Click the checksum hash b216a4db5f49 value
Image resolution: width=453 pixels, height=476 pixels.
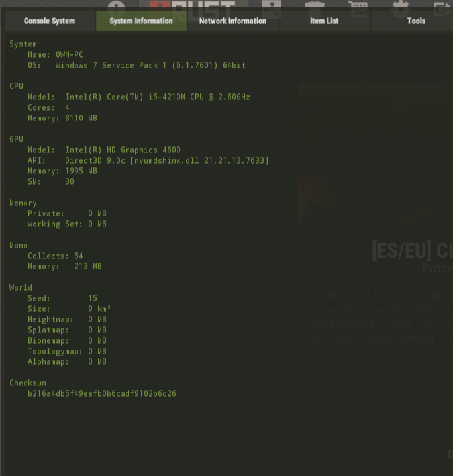[x=102, y=394]
